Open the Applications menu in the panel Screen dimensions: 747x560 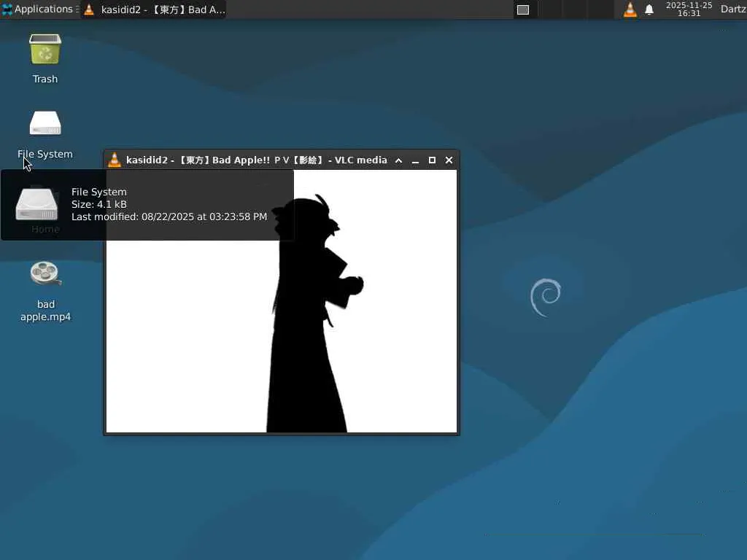pyautogui.click(x=39, y=9)
